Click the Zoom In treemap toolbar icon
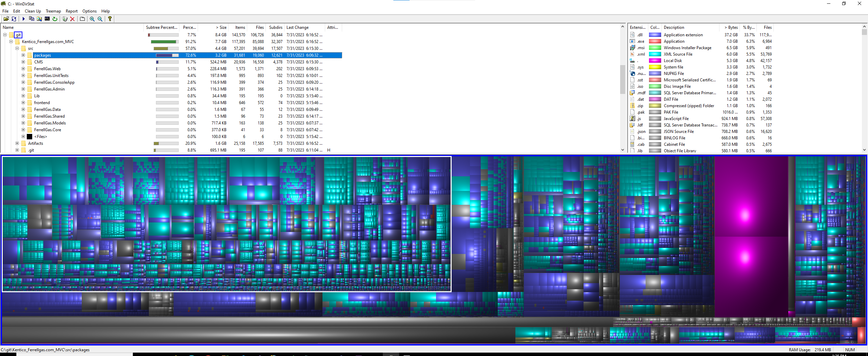This screenshot has width=868, height=356. 92,19
